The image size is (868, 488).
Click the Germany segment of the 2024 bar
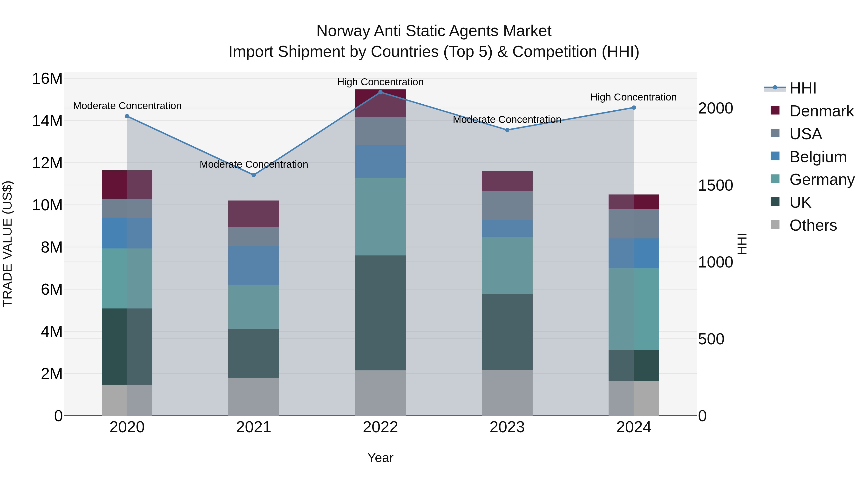coord(634,309)
